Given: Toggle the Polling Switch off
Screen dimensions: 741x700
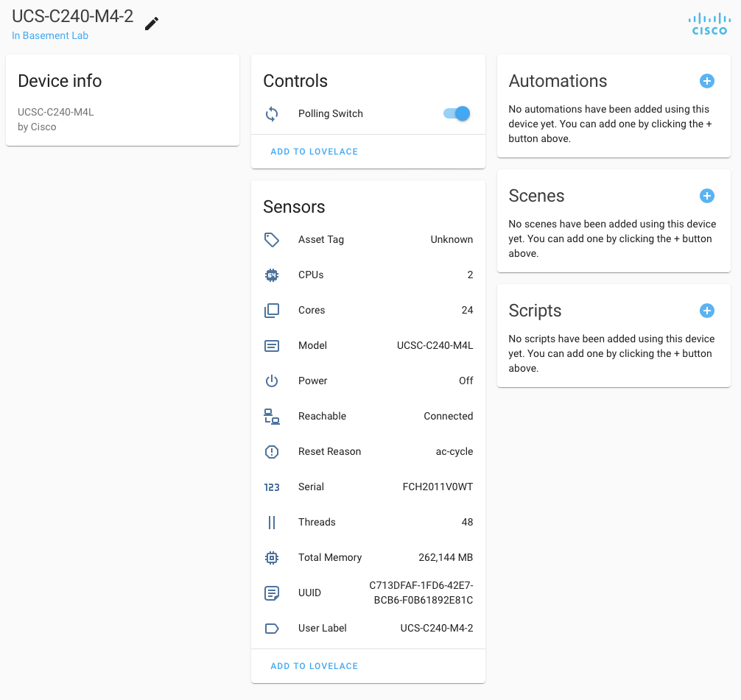Looking at the screenshot, I should (457, 113).
